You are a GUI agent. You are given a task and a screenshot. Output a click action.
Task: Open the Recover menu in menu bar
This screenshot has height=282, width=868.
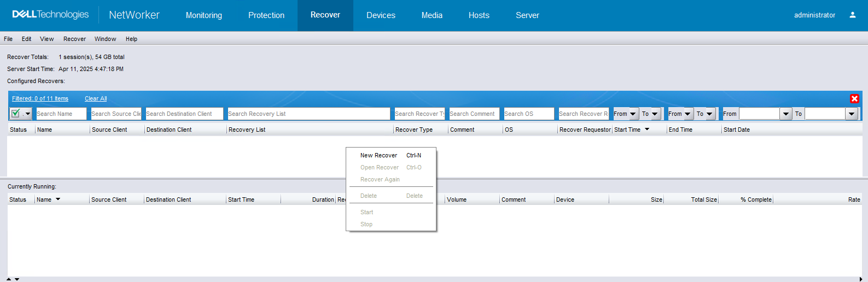(74, 39)
